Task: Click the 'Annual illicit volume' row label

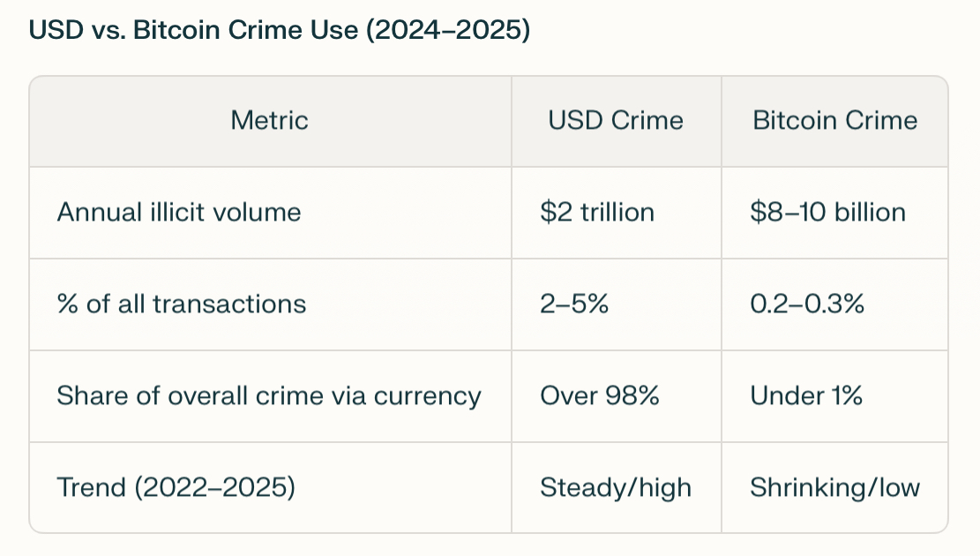Action: coord(179,212)
